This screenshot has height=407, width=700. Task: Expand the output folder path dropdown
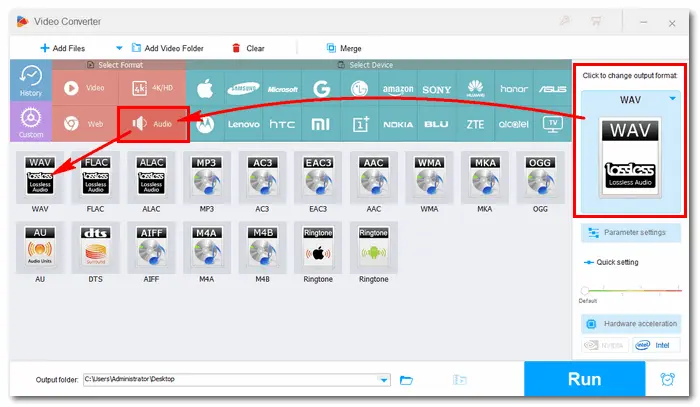(383, 380)
